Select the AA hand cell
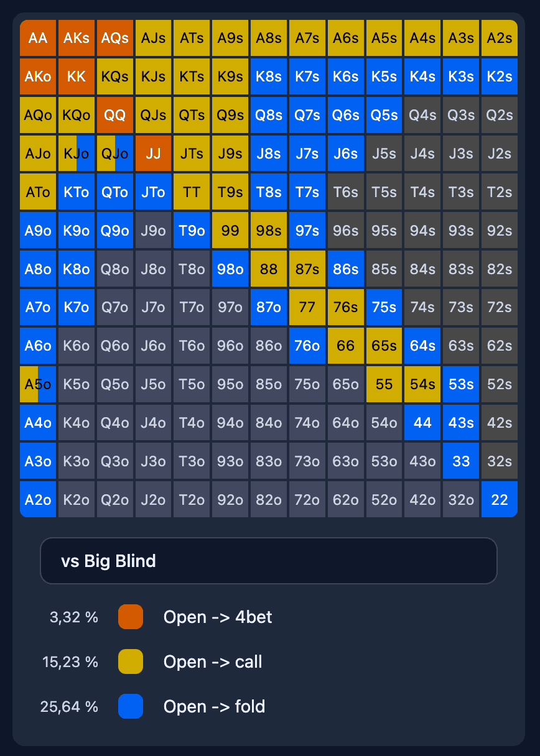Screen dimensions: 540x756 38,38
